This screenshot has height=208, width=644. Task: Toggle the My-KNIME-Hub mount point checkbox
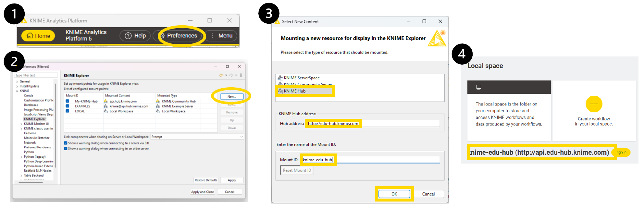tap(68, 101)
